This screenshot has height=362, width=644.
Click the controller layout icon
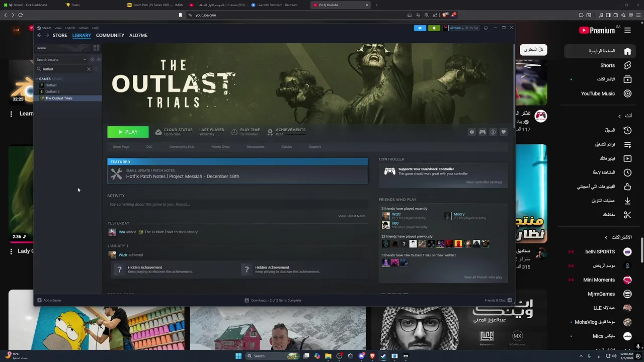(482, 132)
